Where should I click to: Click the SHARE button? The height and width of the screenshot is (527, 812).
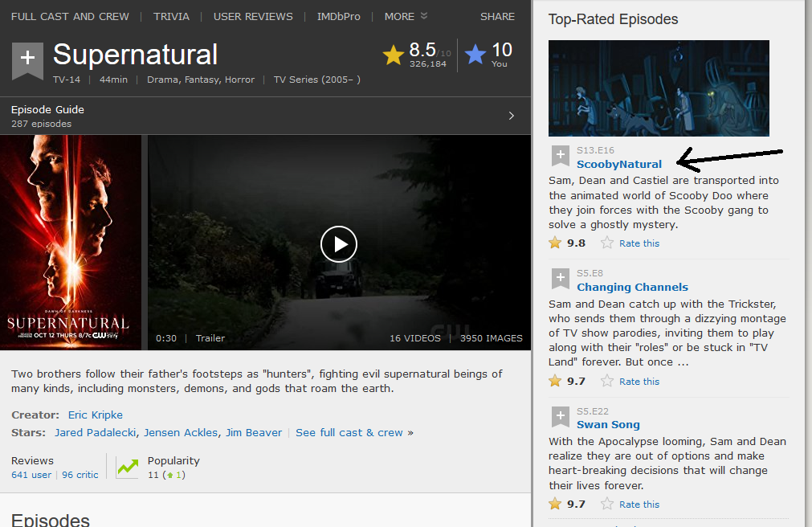pyautogui.click(x=497, y=16)
